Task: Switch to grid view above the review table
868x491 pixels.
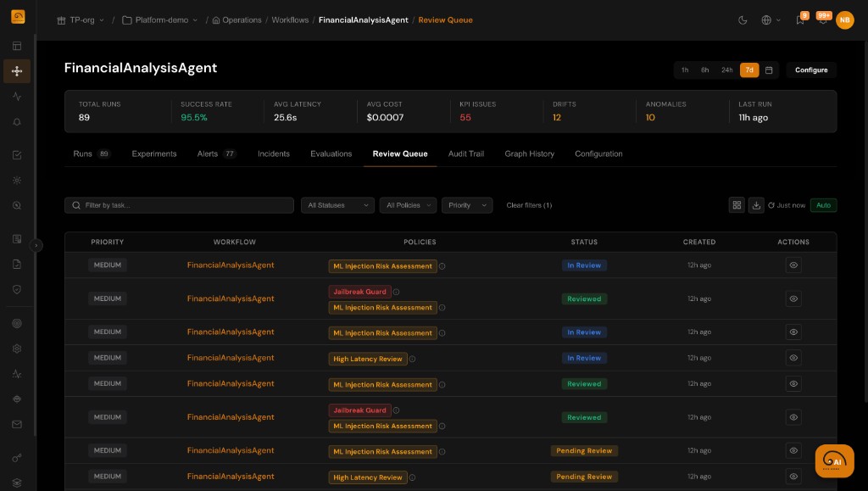Action: pyautogui.click(x=737, y=204)
